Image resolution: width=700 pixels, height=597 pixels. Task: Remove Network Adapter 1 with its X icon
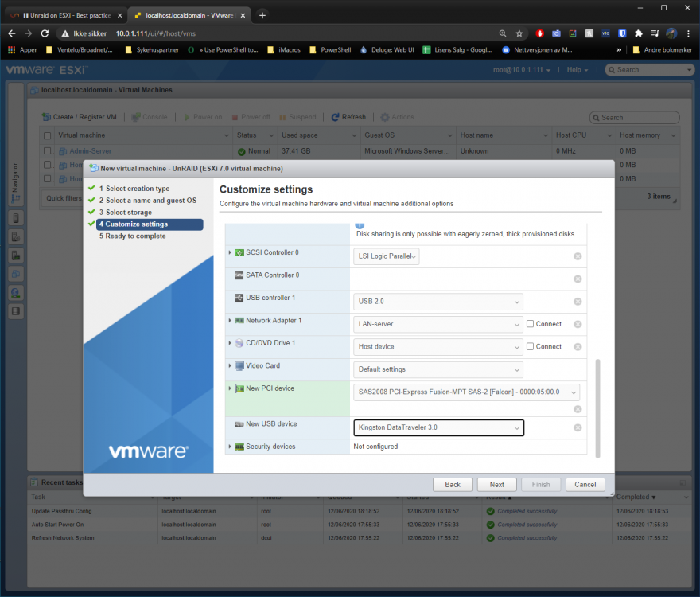(577, 325)
